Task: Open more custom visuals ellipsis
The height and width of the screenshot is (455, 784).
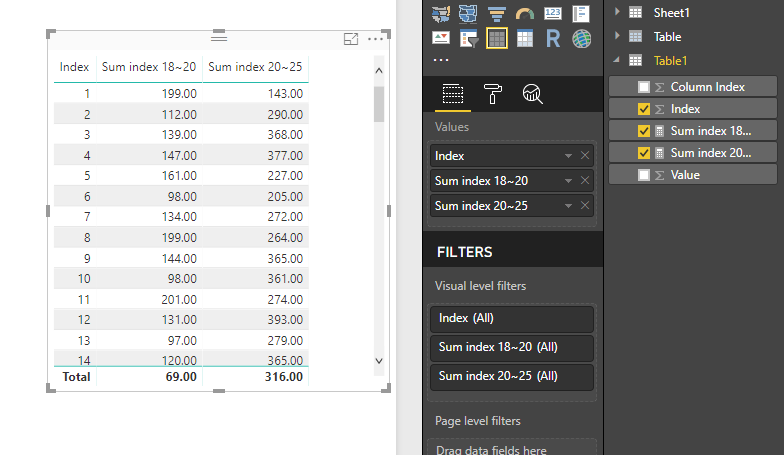Action: click(440, 60)
